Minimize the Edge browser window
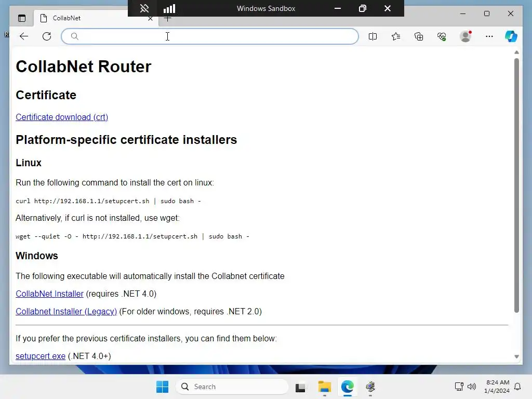Image resolution: width=532 pixels, height=399 pixels. point(463,14)
